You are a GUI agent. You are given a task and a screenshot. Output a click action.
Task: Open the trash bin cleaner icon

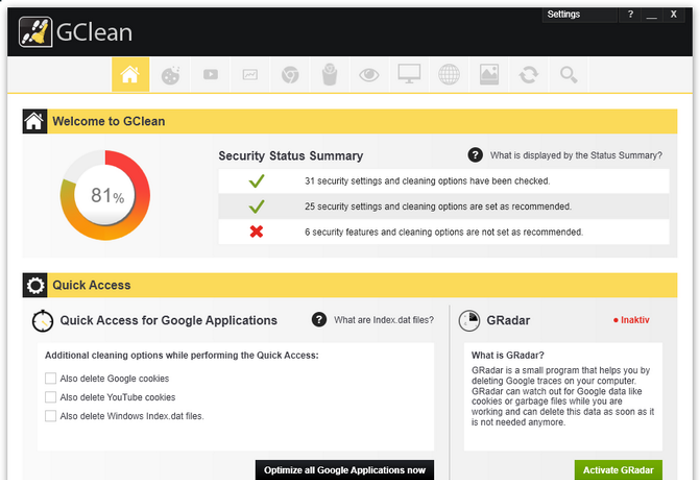tap(329, 75)
